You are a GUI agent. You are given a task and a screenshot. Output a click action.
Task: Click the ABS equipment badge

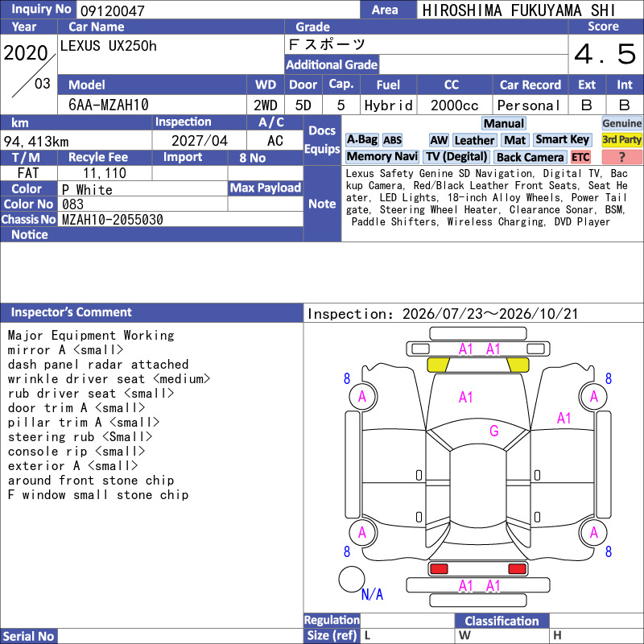[x=392, y=140]
